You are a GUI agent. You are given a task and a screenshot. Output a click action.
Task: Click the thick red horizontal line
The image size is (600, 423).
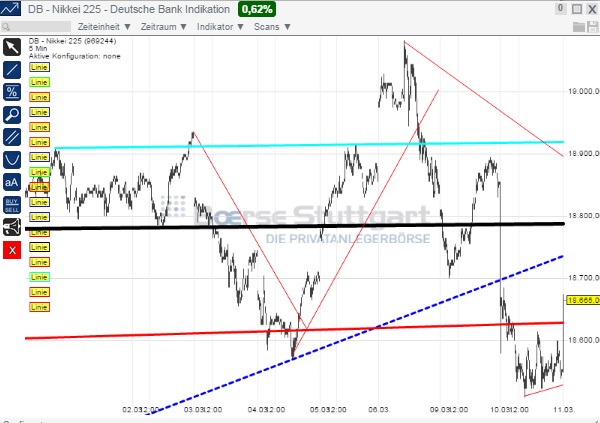(x=295, y=330)
